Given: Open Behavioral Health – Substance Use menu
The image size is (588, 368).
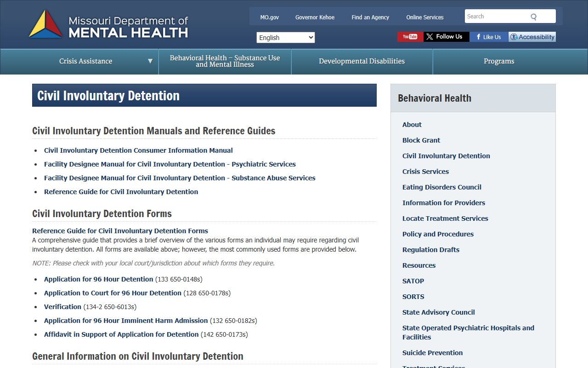Looking at the screenshot, I should 225,61.
